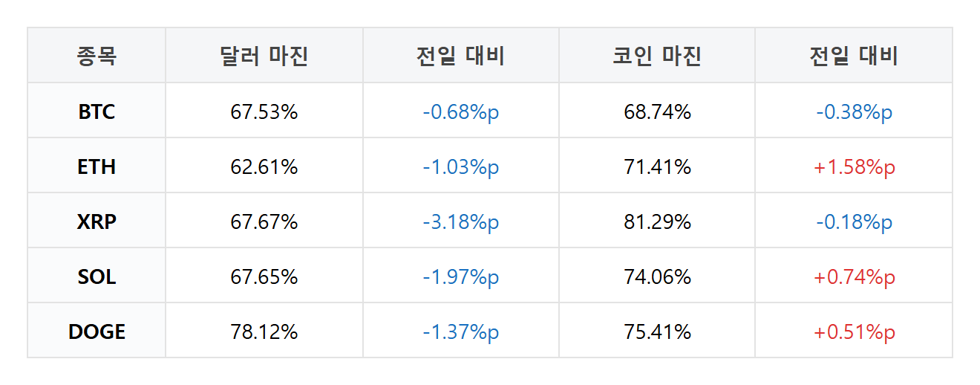Select the XRP row label
980x385 pixels.
97,221
